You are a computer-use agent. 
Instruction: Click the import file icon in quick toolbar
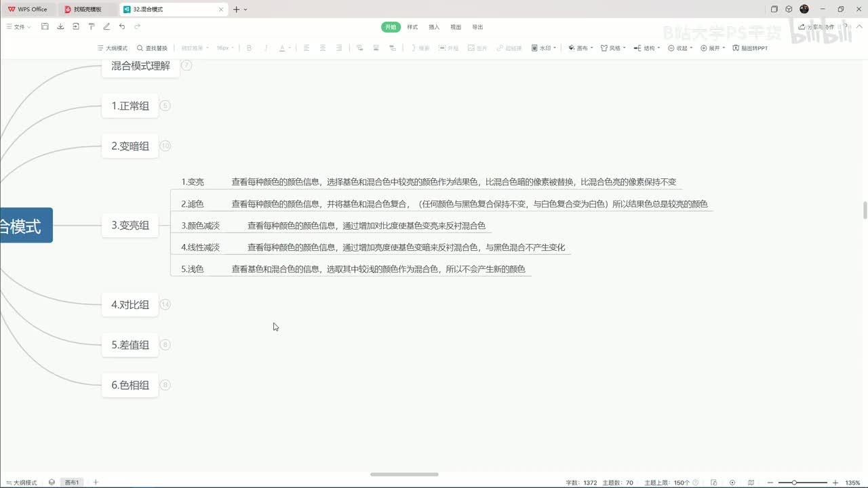(x=75, y=26)
